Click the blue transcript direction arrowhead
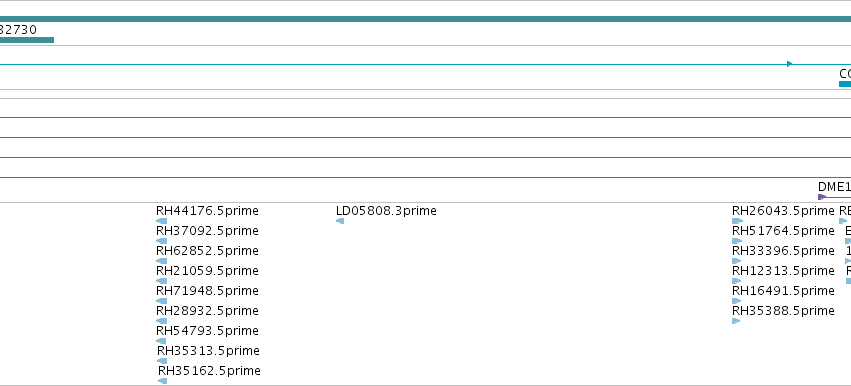This screenshot has width=851, height=386. coord(790,64)
